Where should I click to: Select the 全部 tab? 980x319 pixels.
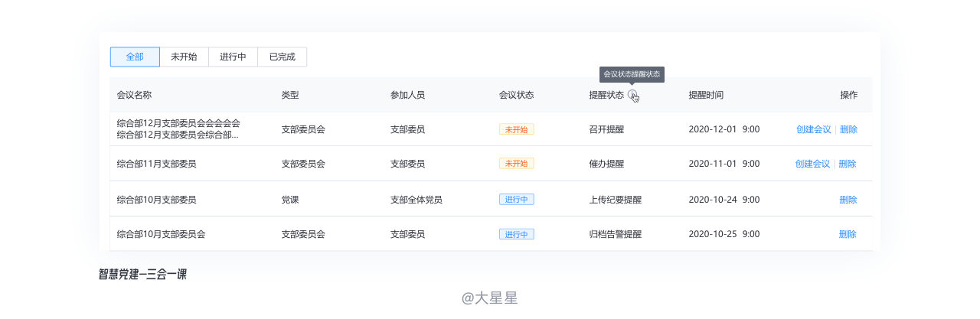click(135, 57)
